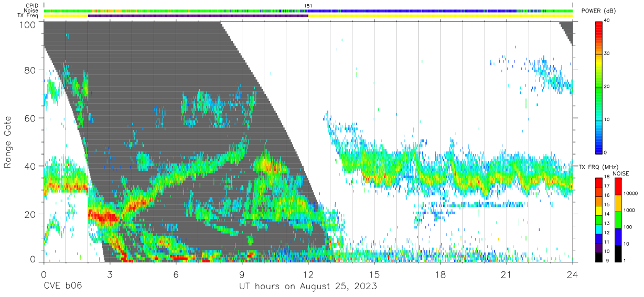Click the POWER (dB) legend title

[x=598, y=11]
